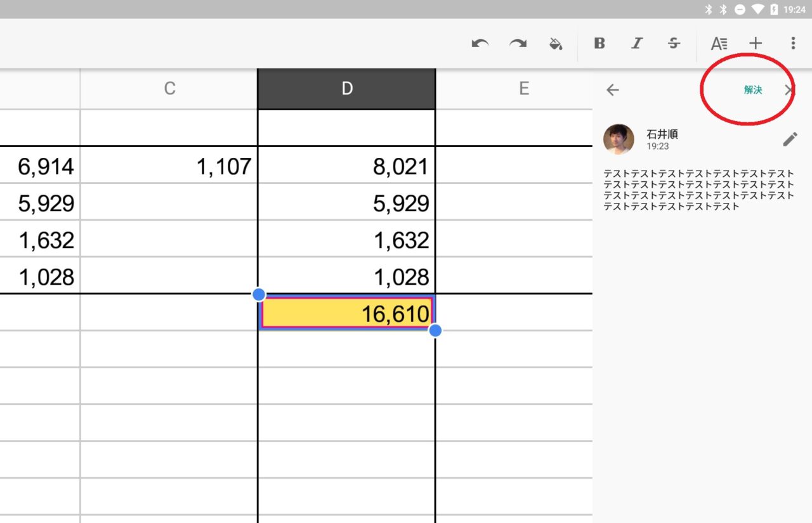
Task: Click the undo arrow icon
Action: (x=480, y=43)
